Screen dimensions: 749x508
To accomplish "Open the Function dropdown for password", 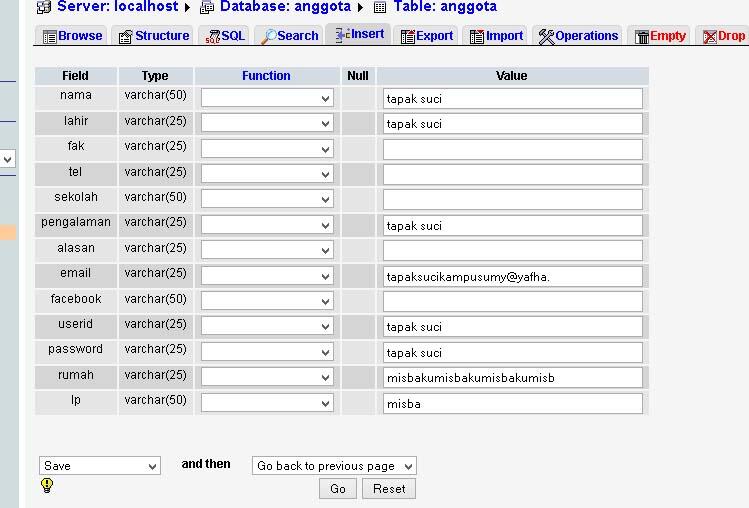I will (x=267, y=352).
